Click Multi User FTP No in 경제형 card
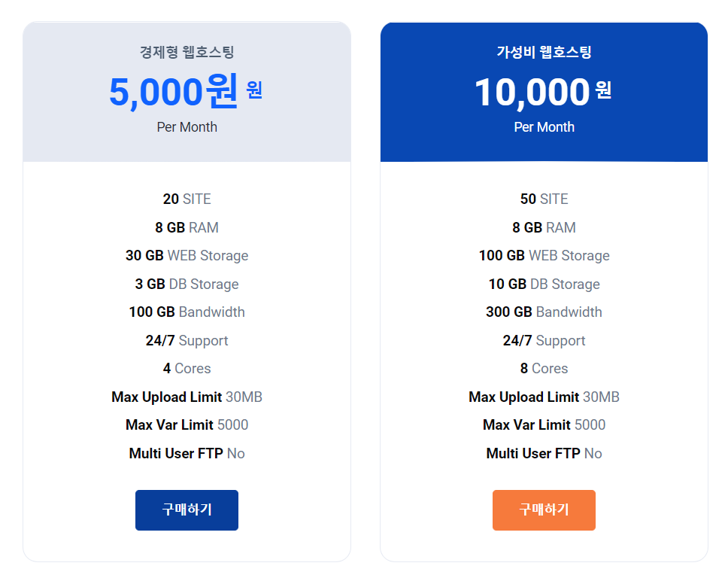728x578 pixels. coord(187,454)
